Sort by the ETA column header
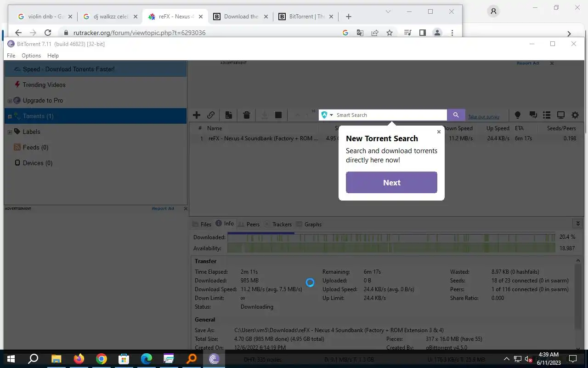 (x=519, y=128)
